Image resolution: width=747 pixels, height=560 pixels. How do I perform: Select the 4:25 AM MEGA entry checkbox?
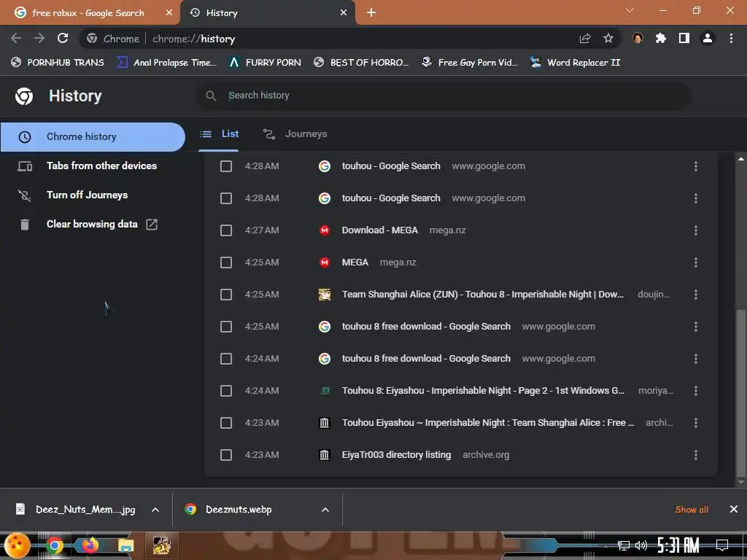click(x=226, y=262)
